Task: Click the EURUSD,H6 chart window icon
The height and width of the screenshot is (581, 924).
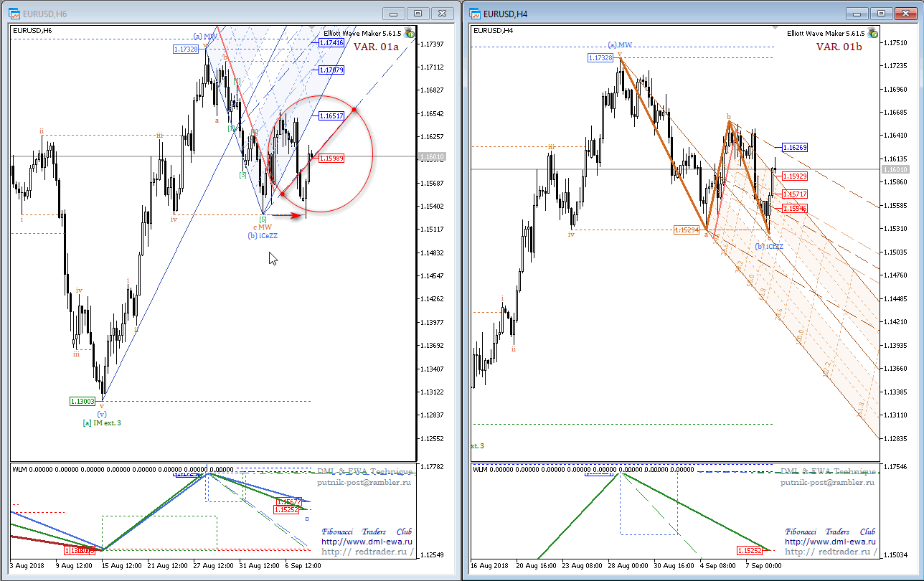Action: tap(14, 14)
